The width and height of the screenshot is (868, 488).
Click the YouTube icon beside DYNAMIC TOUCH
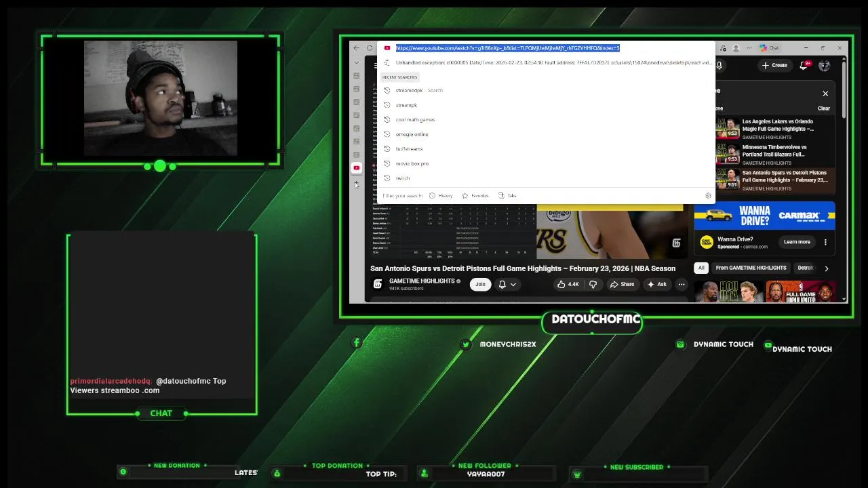(x=768, y=345)
